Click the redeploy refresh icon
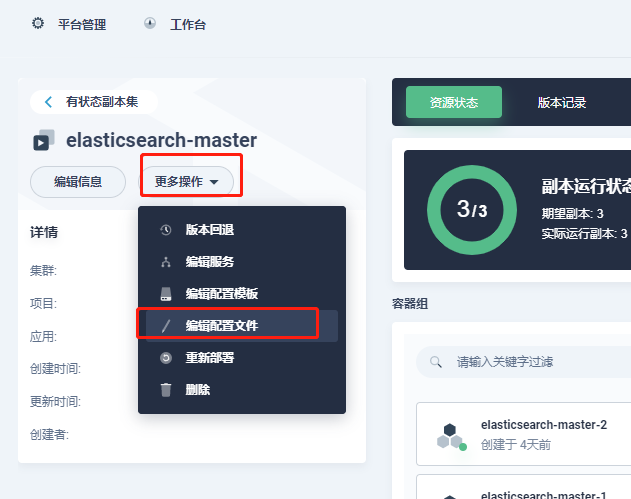This screenshot has height=499, width=631. pos(166,358)
